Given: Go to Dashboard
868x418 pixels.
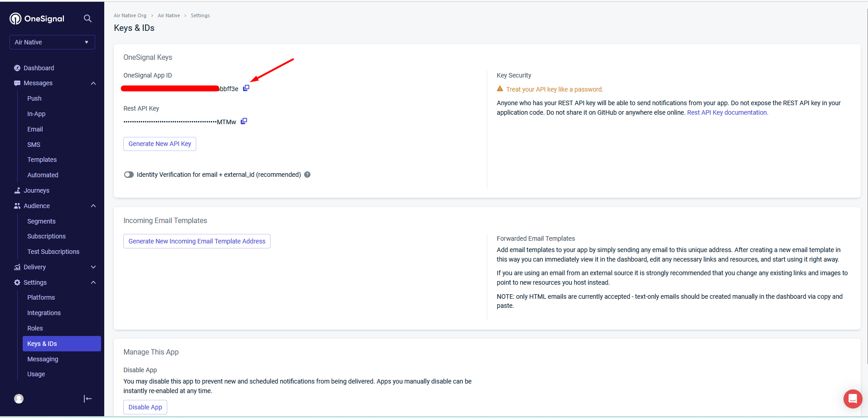Looking at the screenshot, I should tap(39, 68).
